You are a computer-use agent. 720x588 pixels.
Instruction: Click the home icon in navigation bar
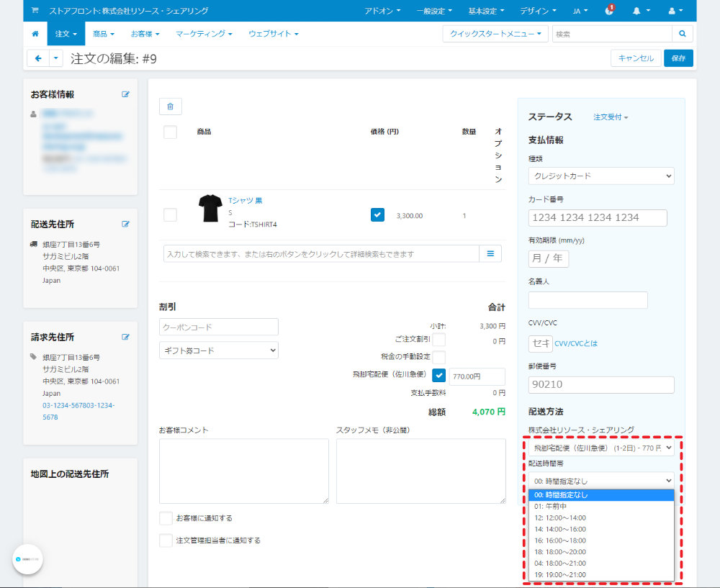[35, 34]
